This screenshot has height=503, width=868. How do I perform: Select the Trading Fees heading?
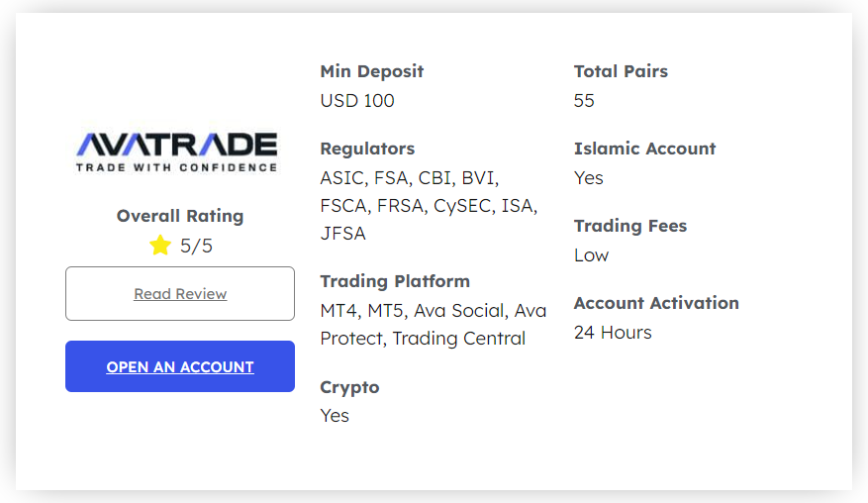coord(629,226)
